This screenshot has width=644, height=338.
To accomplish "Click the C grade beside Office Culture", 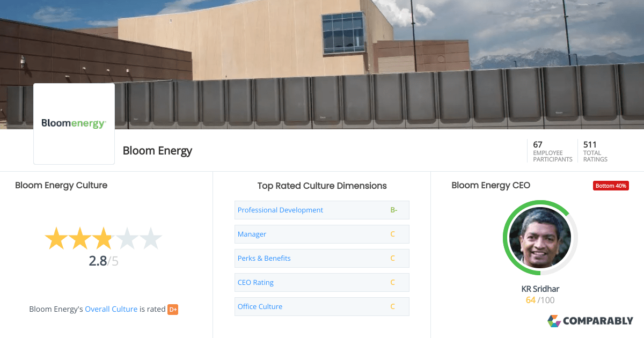I will (392, 306).
